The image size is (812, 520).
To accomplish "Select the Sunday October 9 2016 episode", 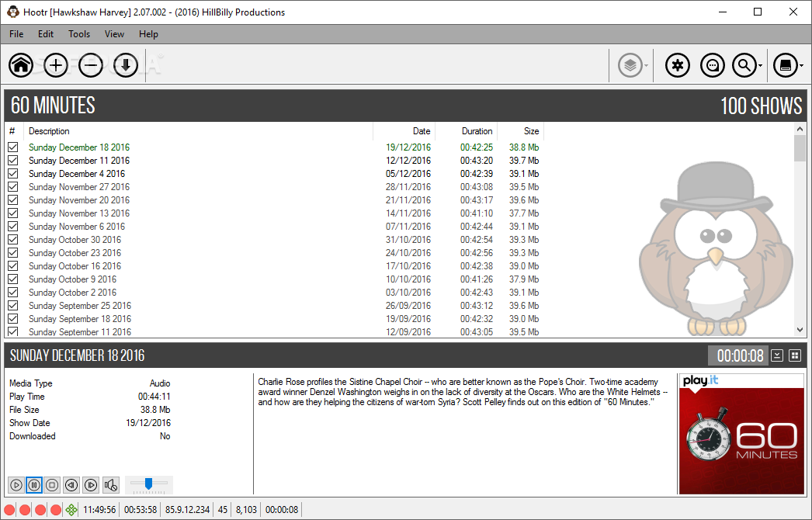I will click(275, 279).
